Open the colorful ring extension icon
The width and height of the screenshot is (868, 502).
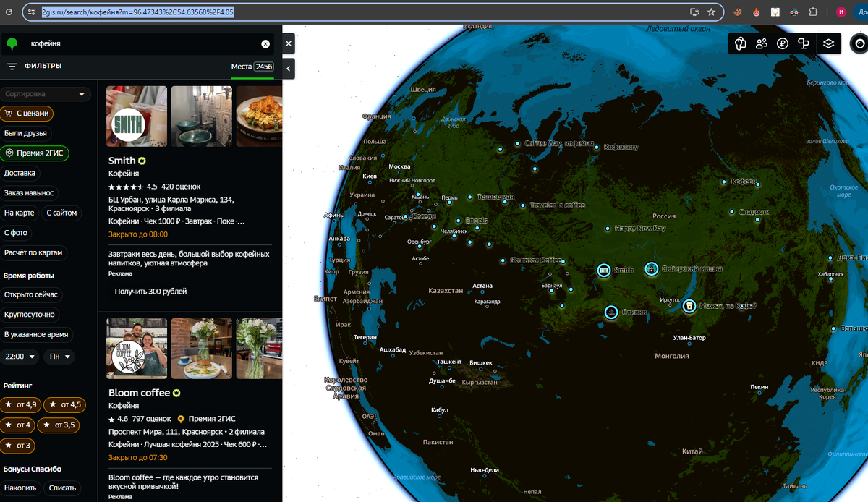(775, 12)
